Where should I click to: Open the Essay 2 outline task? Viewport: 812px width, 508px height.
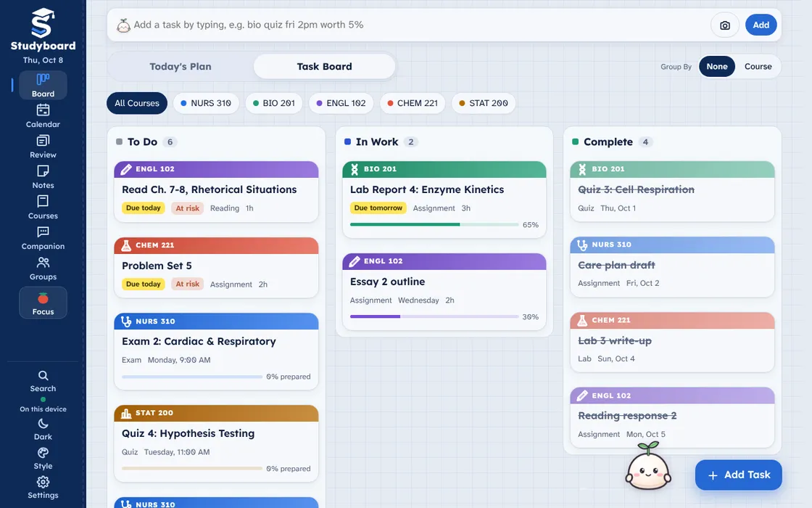(x=444, y=292)
